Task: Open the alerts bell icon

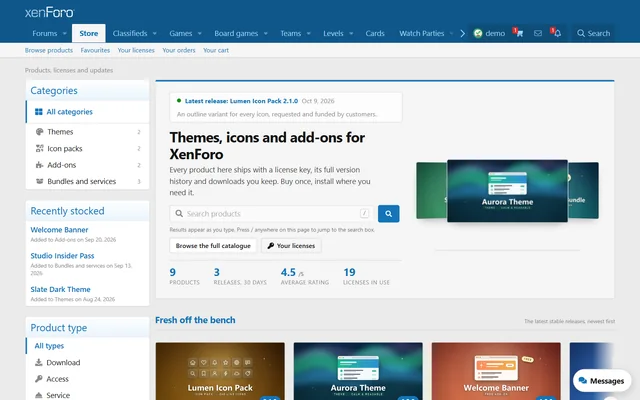Action: (556, 33)
